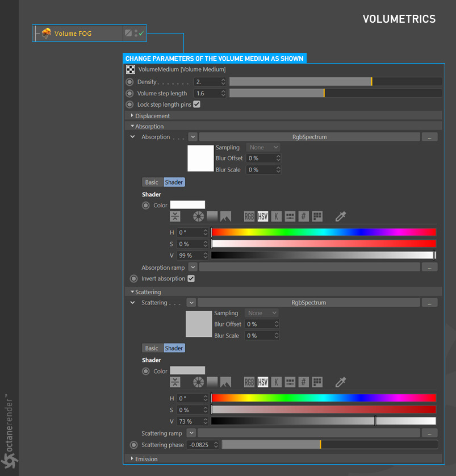The height and width of the screenshot is (476, 456).
Task: Uncheck Lock step length pins
Action: point(196,105)
